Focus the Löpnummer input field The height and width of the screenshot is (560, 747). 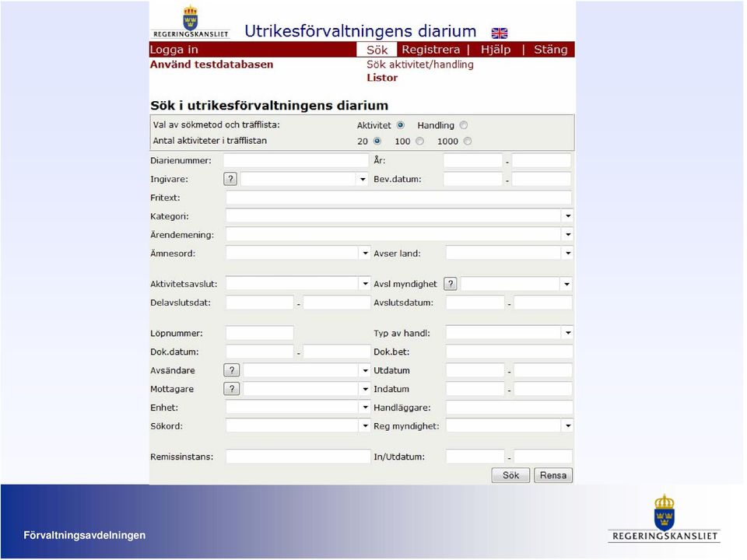coord(260,333)
